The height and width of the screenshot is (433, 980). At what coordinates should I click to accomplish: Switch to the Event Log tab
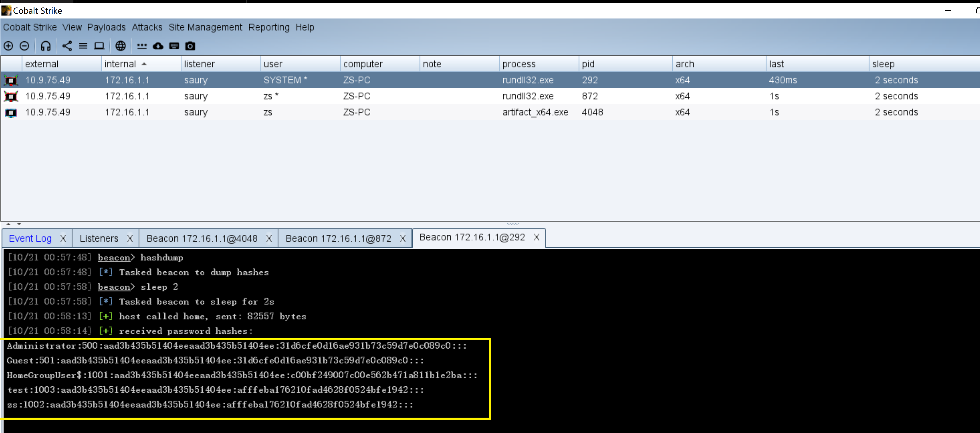pos(30,239)
